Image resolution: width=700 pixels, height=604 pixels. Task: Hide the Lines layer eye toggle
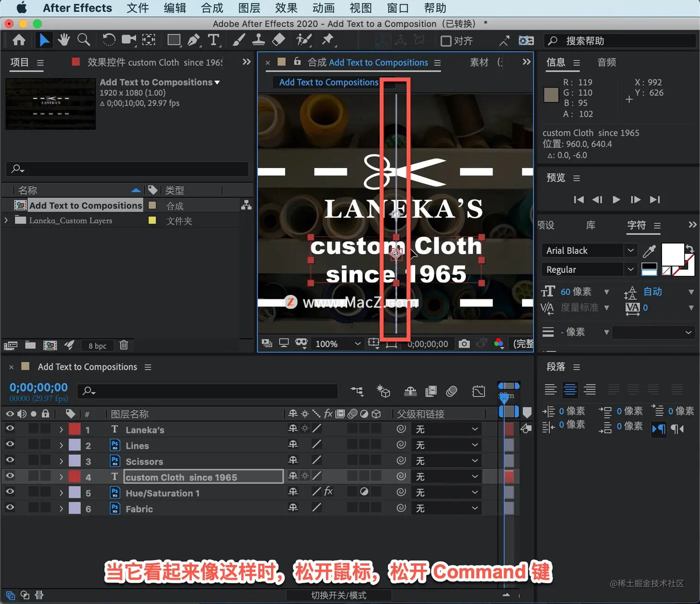10,444
